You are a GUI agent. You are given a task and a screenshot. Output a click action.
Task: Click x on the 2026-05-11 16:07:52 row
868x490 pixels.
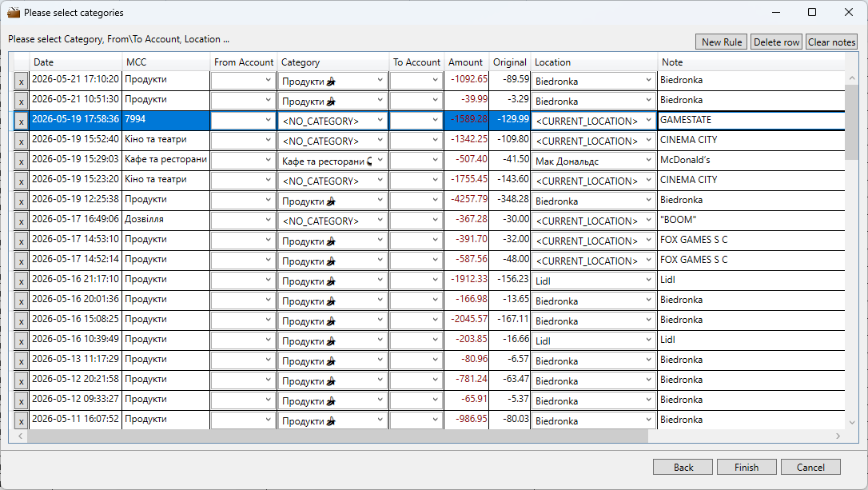[21, 420]
